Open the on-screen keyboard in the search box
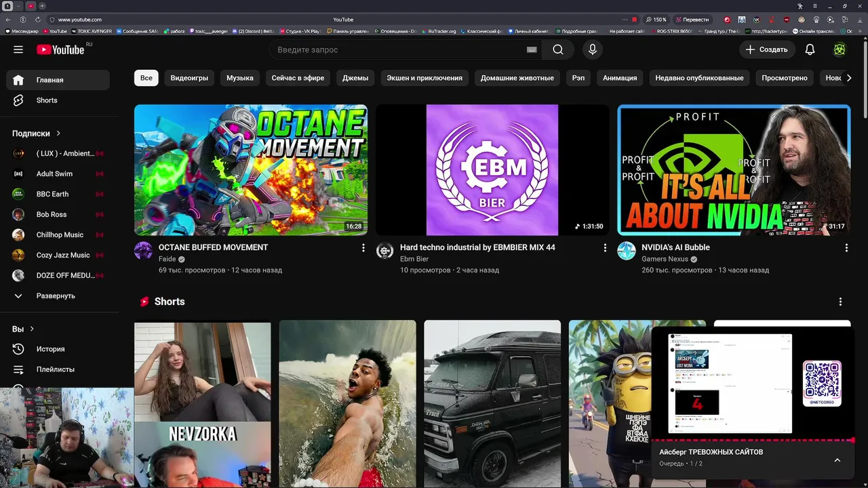The image size is (868, 488). pyautogui.click(x=532, y=49)
